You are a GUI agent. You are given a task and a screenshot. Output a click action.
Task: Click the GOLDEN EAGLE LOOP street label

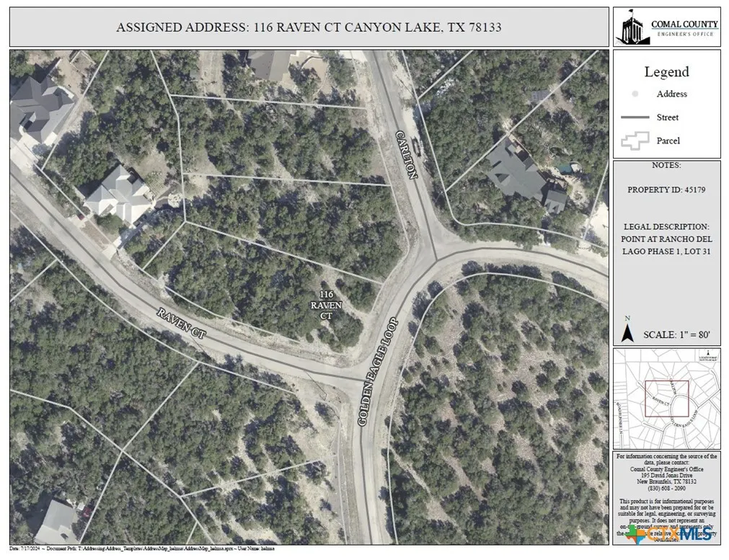click(378, 371)
